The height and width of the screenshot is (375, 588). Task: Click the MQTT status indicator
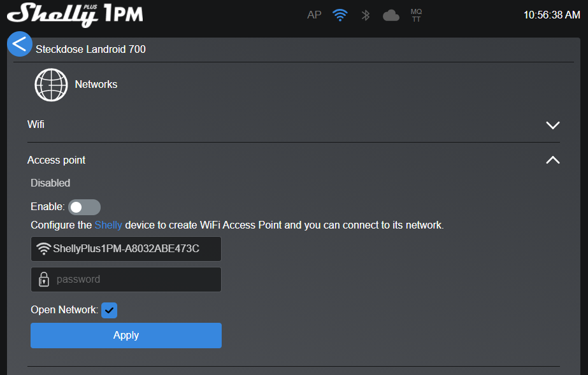tap(416, 15)
